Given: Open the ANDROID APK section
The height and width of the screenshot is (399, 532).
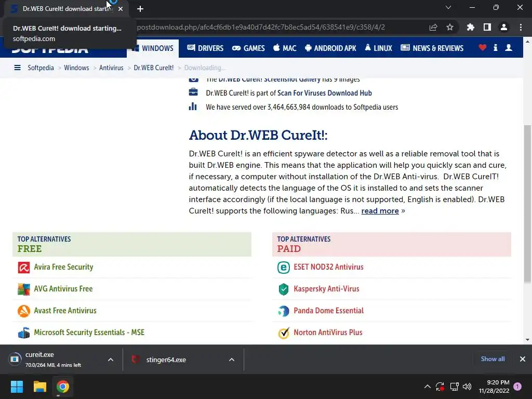Looking at the screenshot, I should [330, 48].
